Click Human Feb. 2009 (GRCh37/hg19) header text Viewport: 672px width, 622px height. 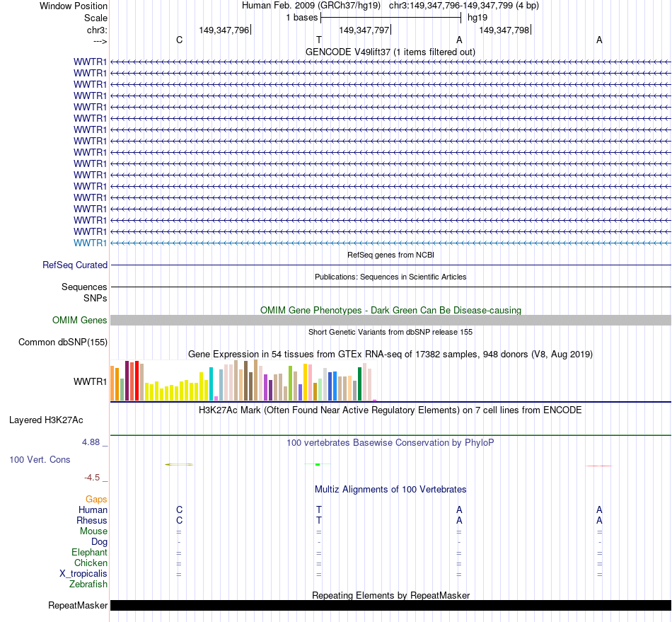click(311, 6)
